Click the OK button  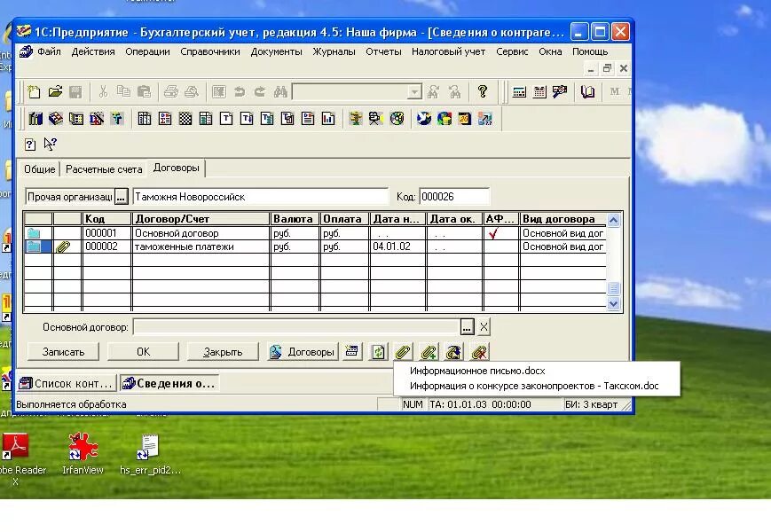pyautogui.click(x=143, y=352)
